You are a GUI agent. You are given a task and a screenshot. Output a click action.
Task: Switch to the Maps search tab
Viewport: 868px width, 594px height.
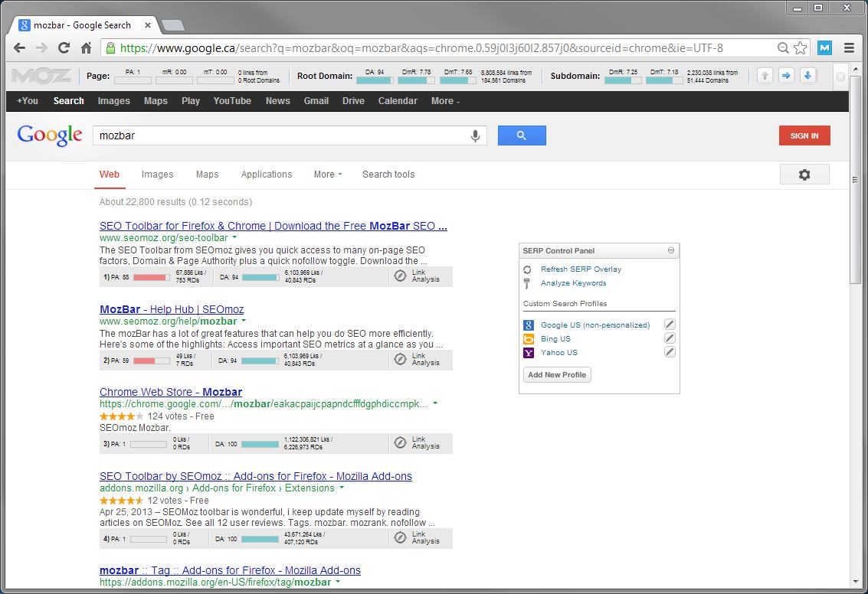(207, 175)
